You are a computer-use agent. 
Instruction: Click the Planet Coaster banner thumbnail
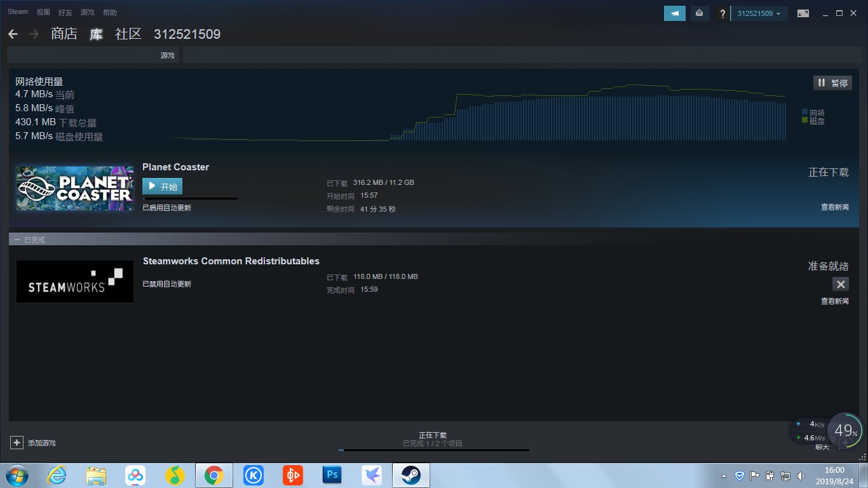[x=75, y=189]
